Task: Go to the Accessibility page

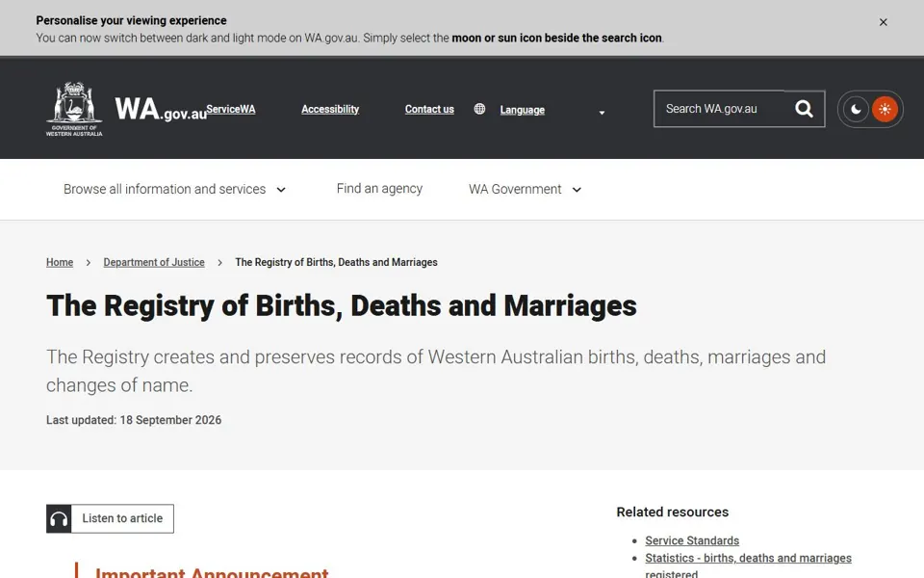Action: pyautogui.click(x=330, y=109)
